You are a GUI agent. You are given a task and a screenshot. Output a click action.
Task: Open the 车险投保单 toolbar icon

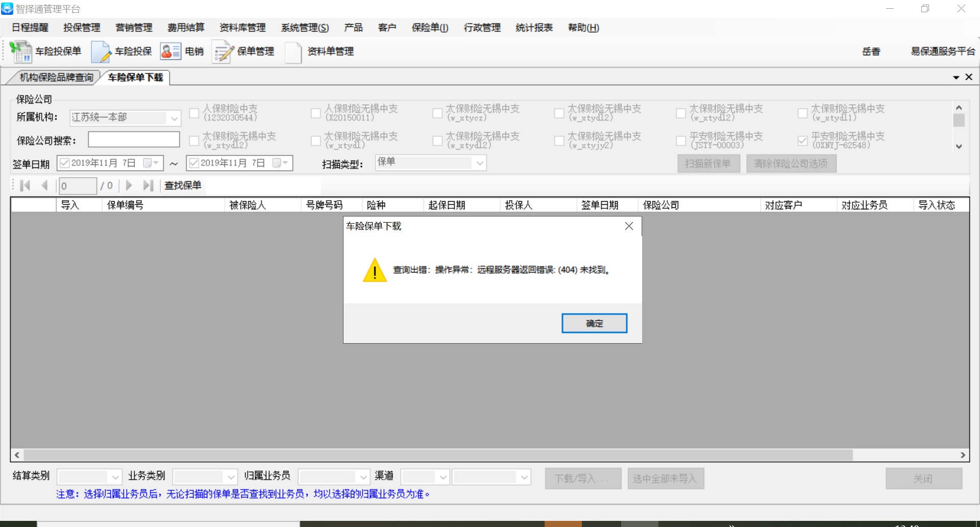coord(20,52)
